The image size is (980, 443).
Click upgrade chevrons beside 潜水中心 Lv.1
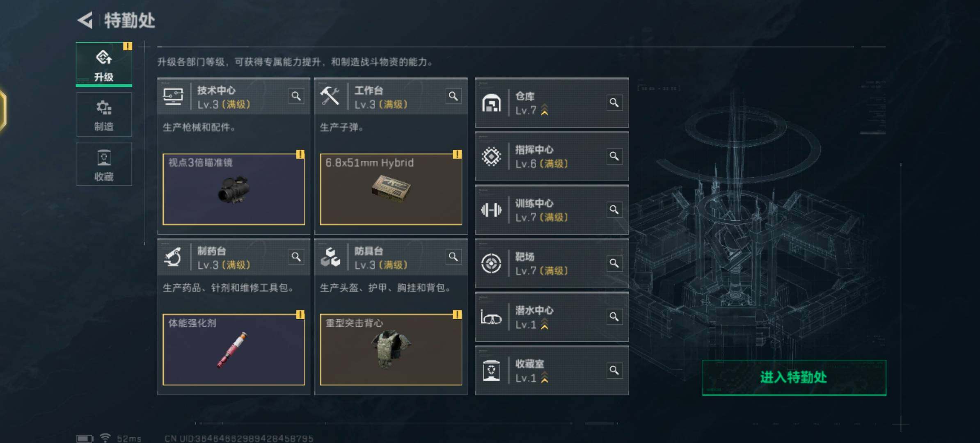click(x=545, y=324)
